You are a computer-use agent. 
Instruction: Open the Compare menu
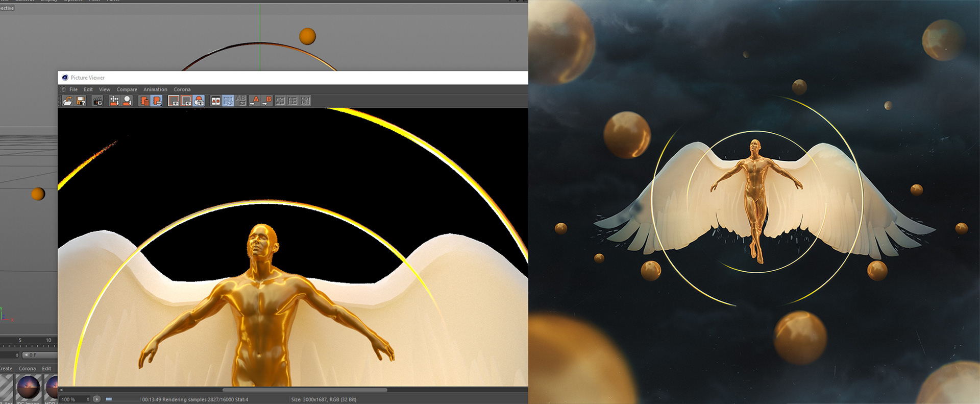[127, 89]
